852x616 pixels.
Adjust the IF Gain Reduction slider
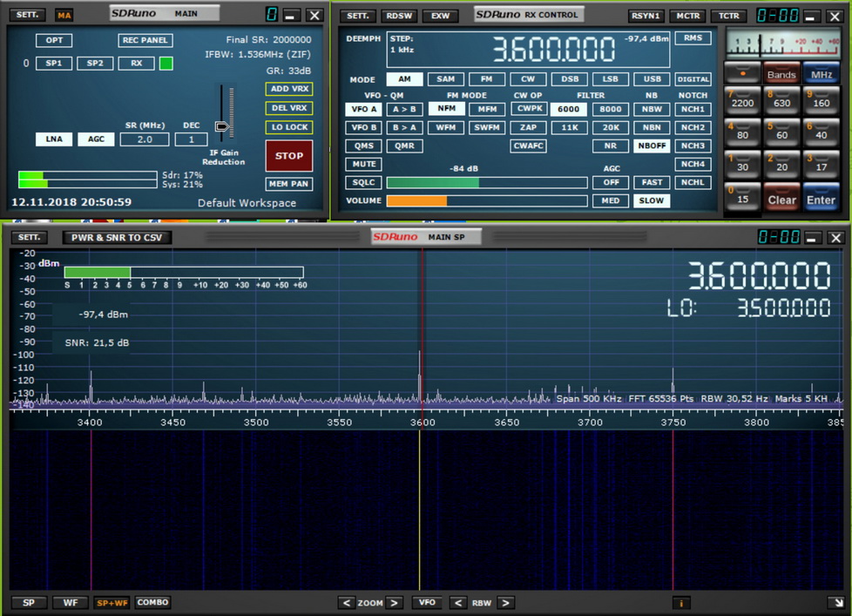222,126
